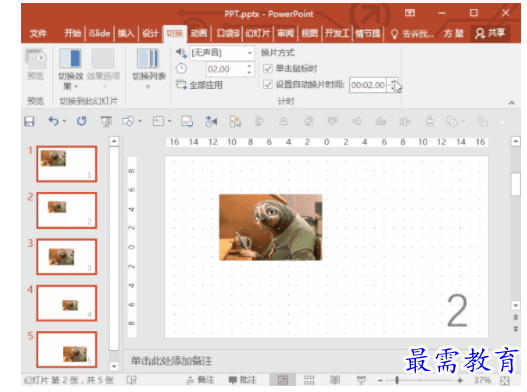Click the Redo icon in quick toolbar
The height and width of the screenshot is (392, 527).
coord(82,121)
